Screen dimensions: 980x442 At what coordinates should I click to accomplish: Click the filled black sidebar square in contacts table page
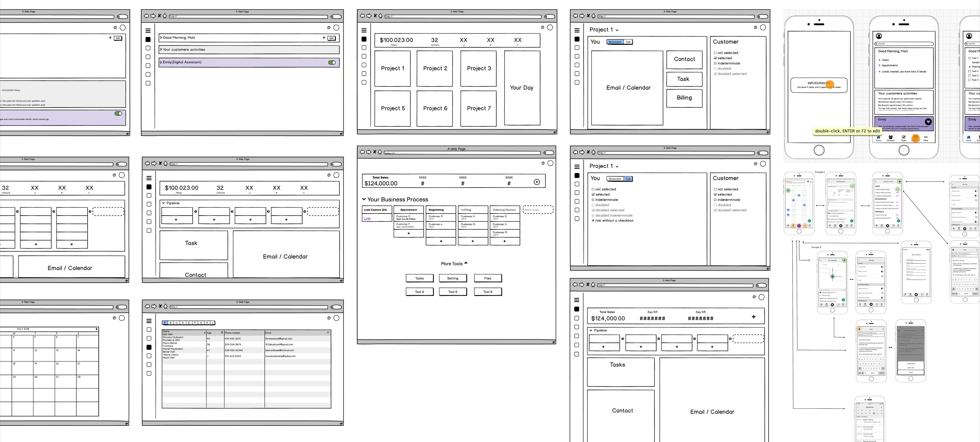(x=149, y=347)
